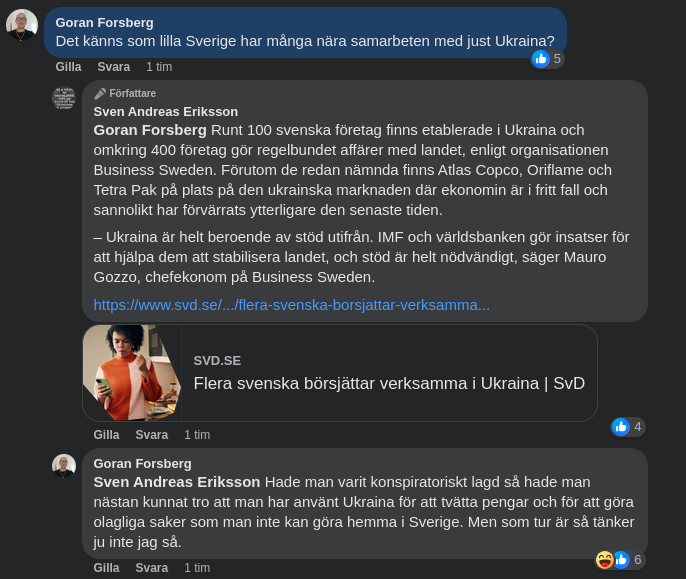Click the Författare author badge
The image size is (686, 579).
[125, 93]
